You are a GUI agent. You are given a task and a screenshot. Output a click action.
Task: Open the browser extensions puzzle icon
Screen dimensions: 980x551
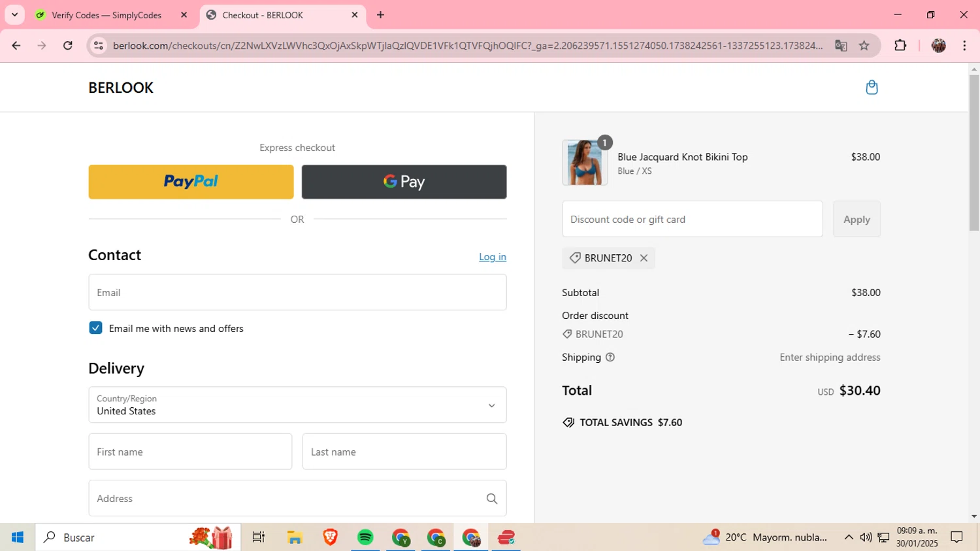click(x=900, y=46)
